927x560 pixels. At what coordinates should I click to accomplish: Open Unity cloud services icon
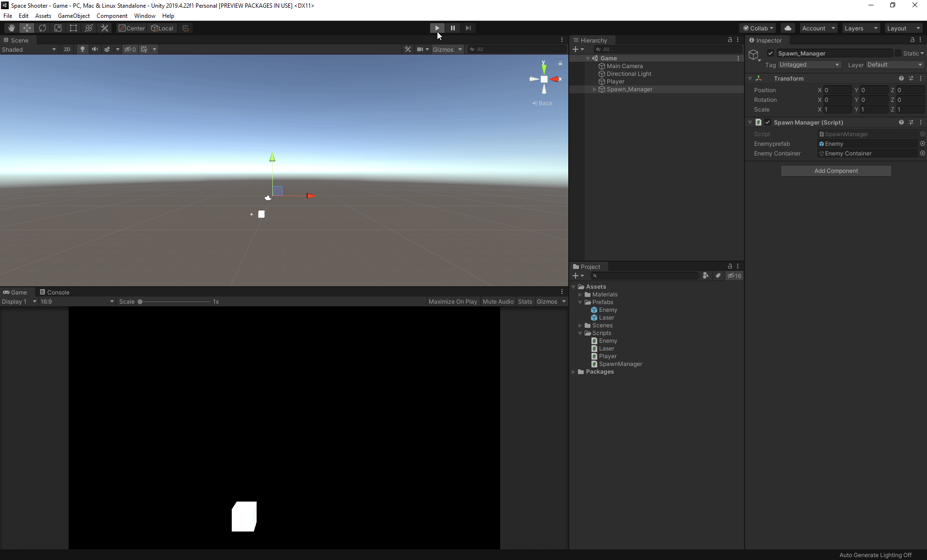787,28
